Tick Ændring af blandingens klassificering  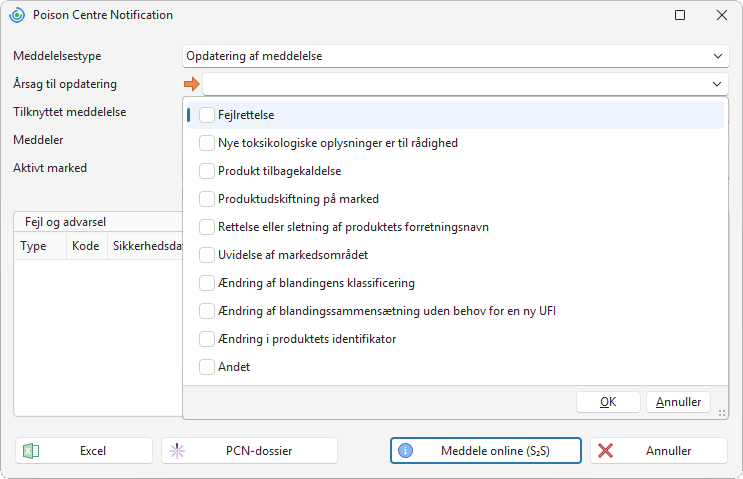pos(207,283)
